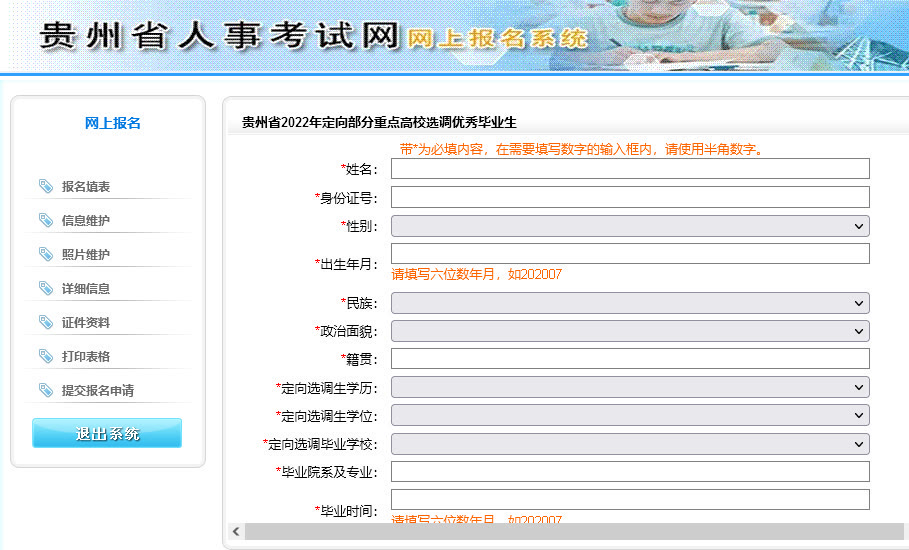Open the 报名填表 menu item
Image resolution: width=909 pixels, height=550 pixels.
tap(86, 187)
